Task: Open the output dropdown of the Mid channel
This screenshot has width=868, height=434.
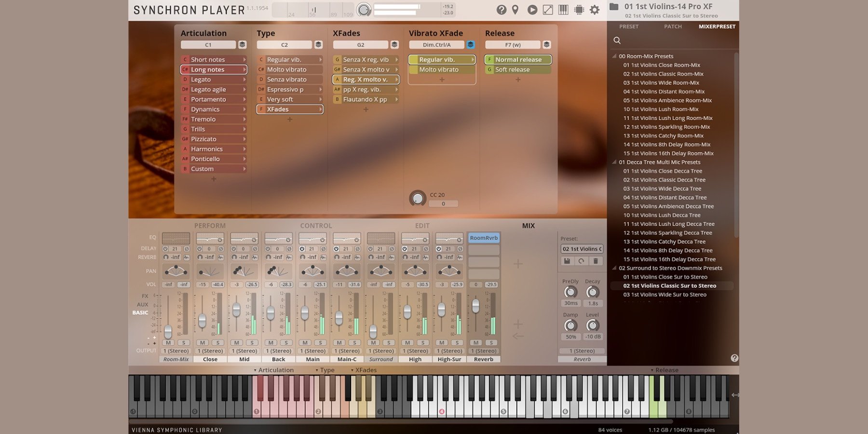Action: click(244, 351)
